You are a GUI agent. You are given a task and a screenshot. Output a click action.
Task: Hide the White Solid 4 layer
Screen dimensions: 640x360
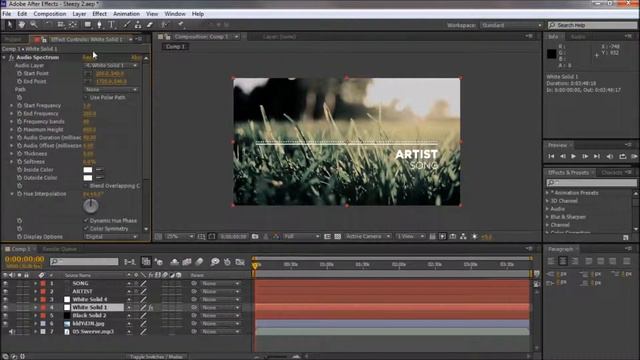5,299
